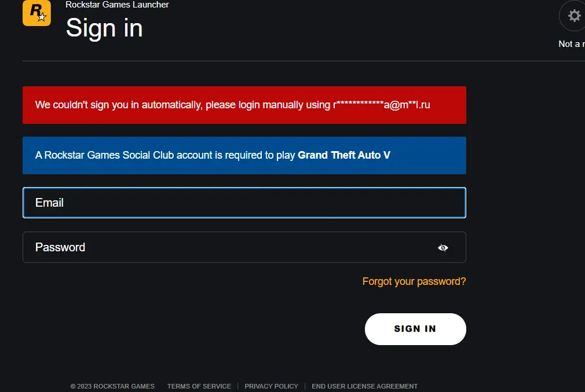This screenshot has width=585, height=392.
Task: Click the "Not a" text below the gear
Action: pos(571,44)
